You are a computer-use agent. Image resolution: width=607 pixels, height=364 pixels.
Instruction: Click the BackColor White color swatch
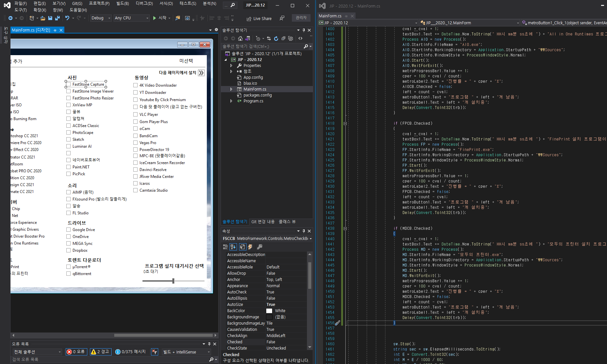point(269,311)
